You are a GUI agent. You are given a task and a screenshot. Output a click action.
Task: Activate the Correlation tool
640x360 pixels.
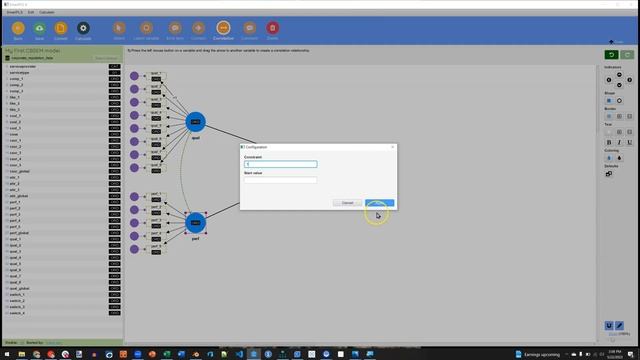click(223, 28)
